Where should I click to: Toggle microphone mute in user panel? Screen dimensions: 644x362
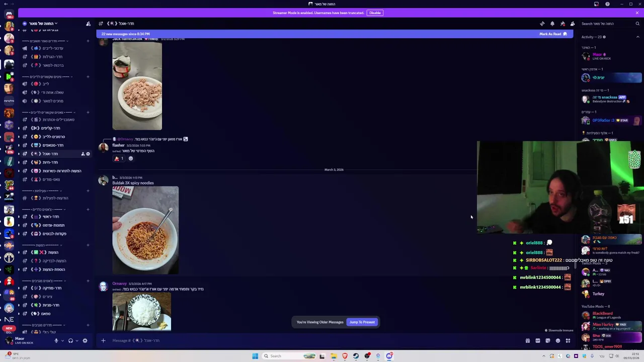[x=56, y=341]
